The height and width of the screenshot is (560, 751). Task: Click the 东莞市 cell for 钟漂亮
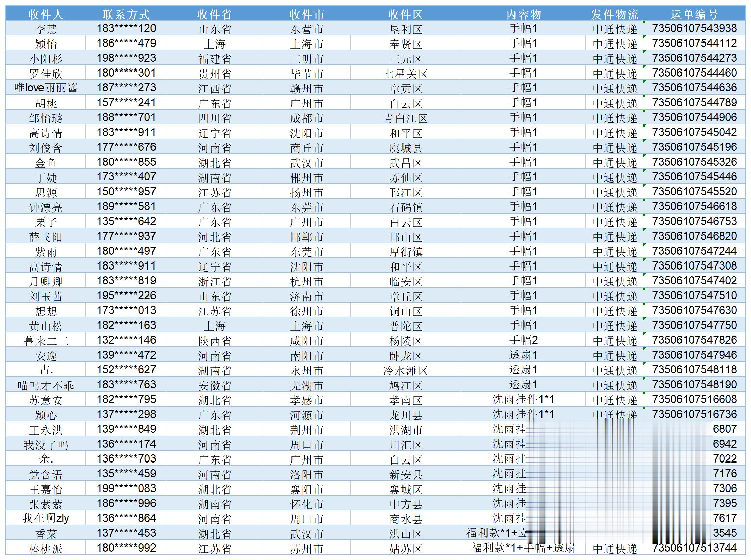coord(306,207)
